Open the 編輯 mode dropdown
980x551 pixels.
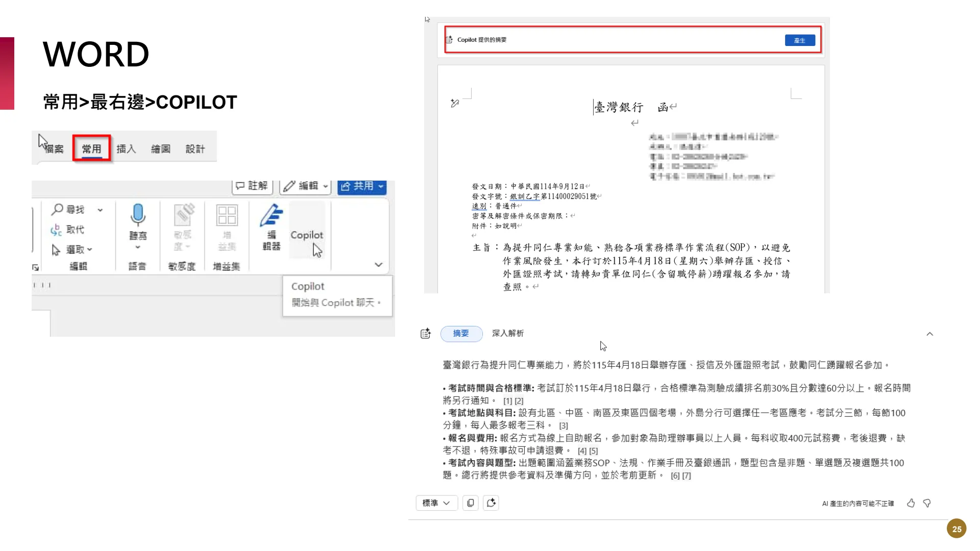[x=306, y=186]
